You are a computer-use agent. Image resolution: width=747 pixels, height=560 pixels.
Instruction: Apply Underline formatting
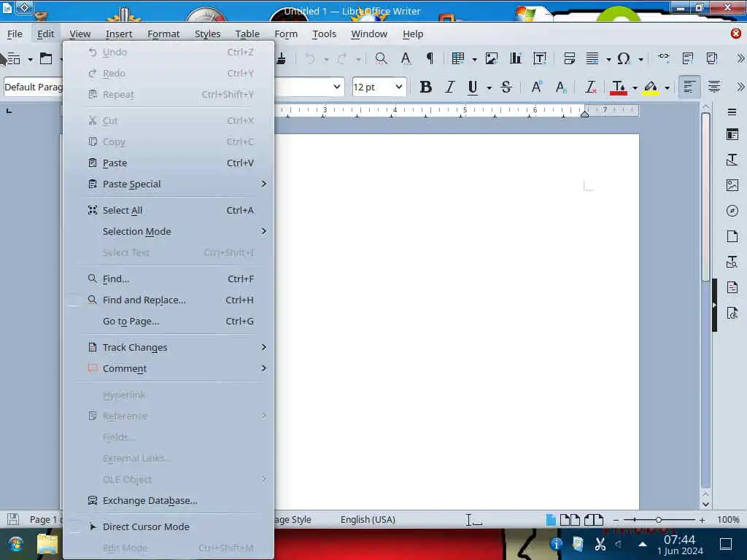472,87
